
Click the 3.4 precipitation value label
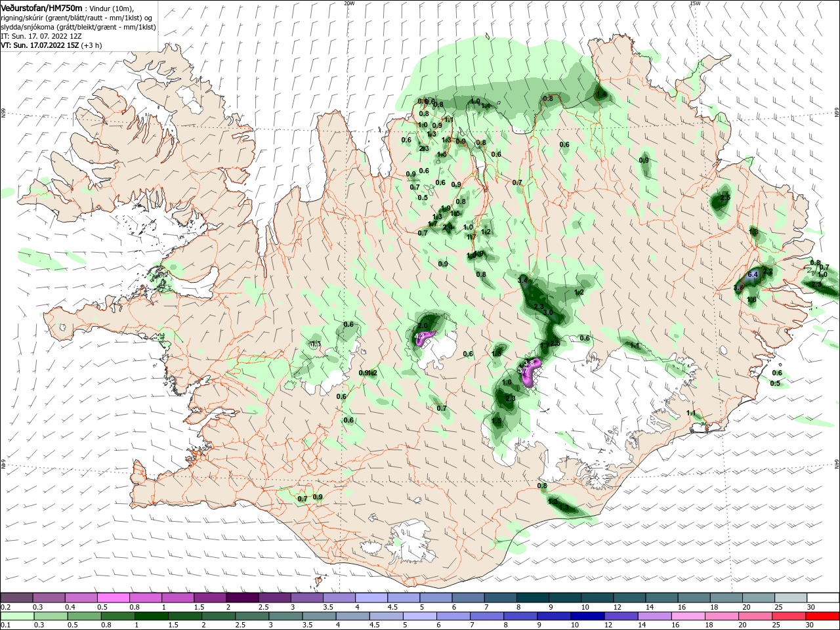coord(522,281)
